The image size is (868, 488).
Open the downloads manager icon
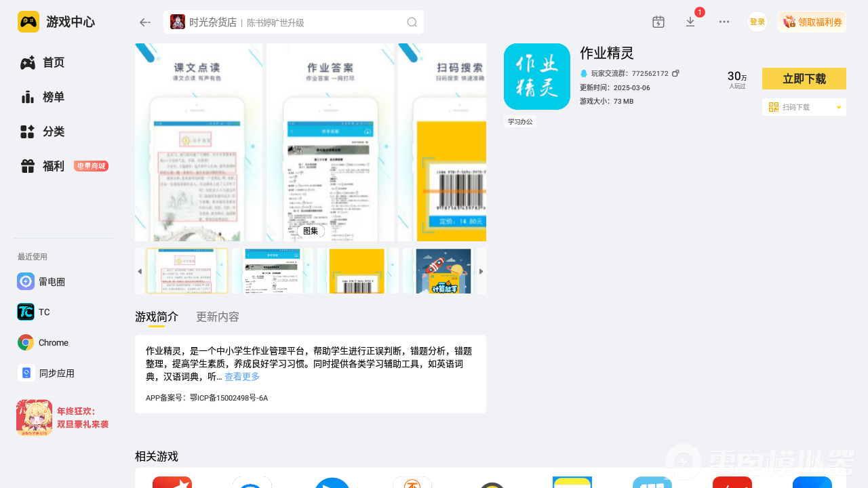[690, 22]
